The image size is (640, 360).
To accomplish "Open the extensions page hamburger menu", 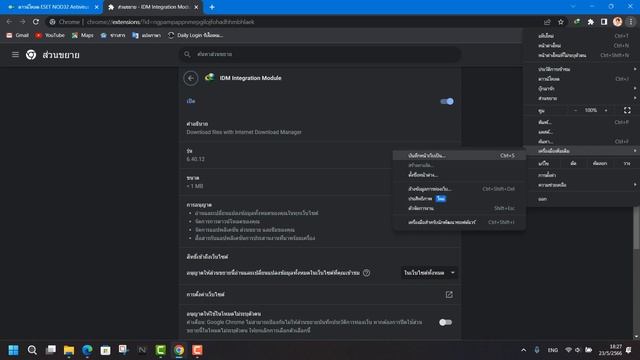I will 15,55.
